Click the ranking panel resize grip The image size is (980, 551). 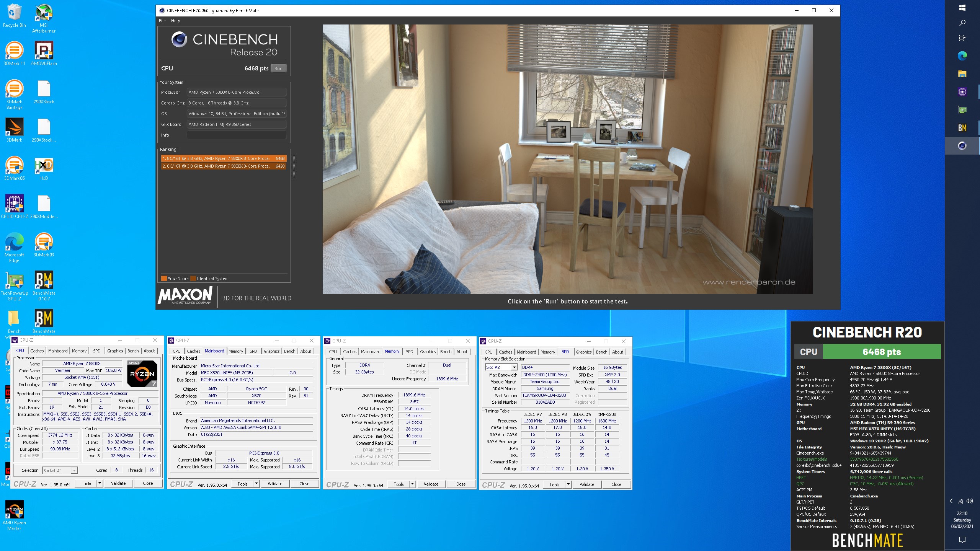(x=294, y=167)
